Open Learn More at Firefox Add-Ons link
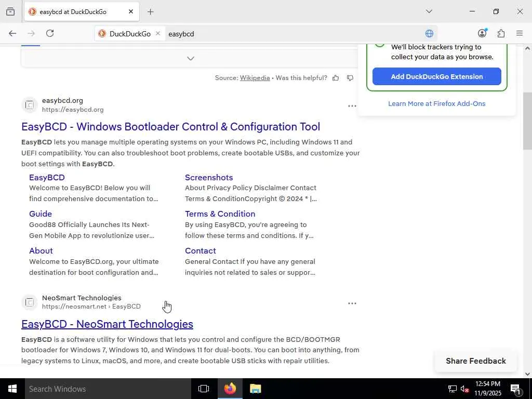This screenshot has width=532, height=399. tap(436, 103)
